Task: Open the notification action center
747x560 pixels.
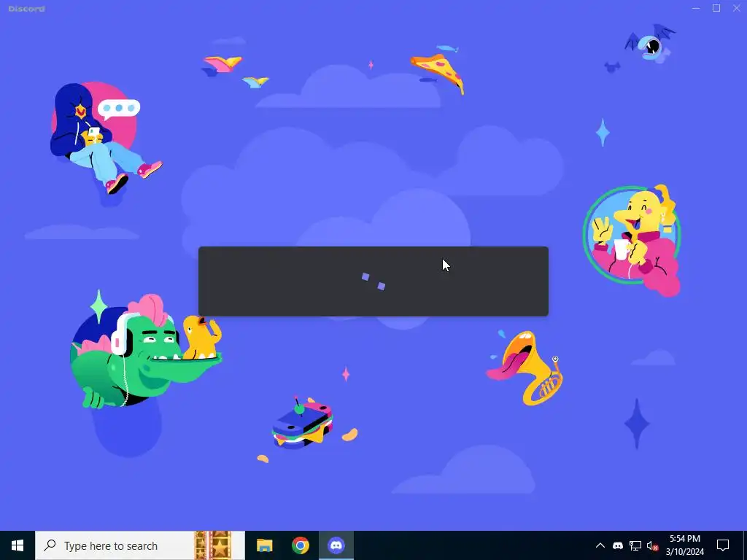Action: pyautogui.click(x=723, y=545)
